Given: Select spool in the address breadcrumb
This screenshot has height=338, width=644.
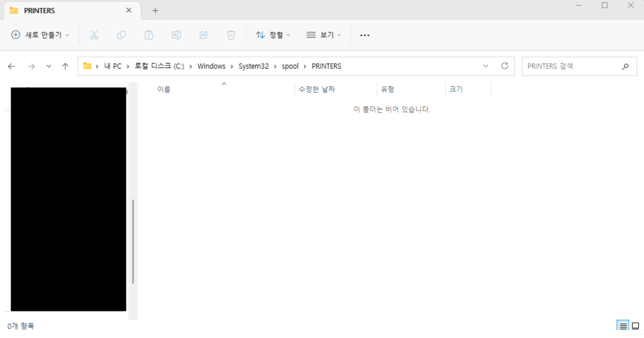Looking at the screenshot, I should [290, 66].
